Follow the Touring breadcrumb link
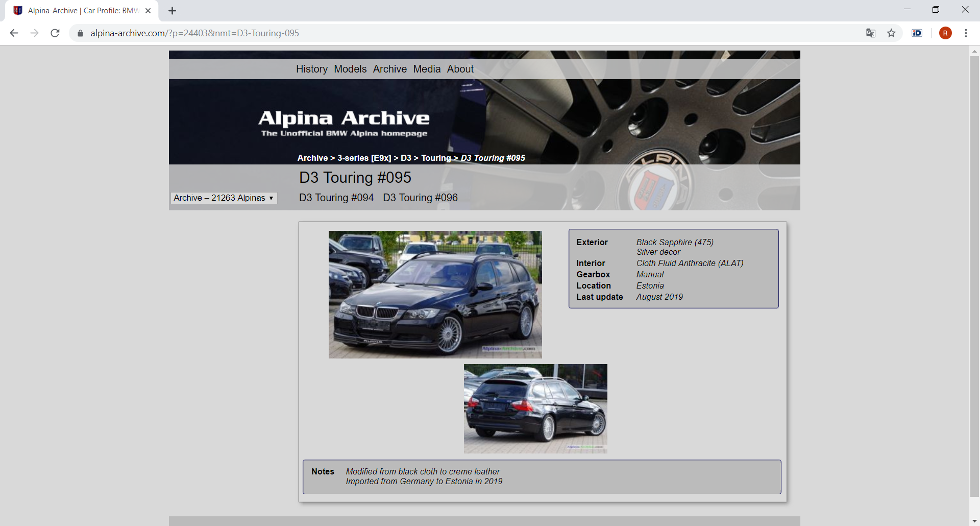This screenshot has height=526, width=980. pyautogui.click(x=436, y=158)
